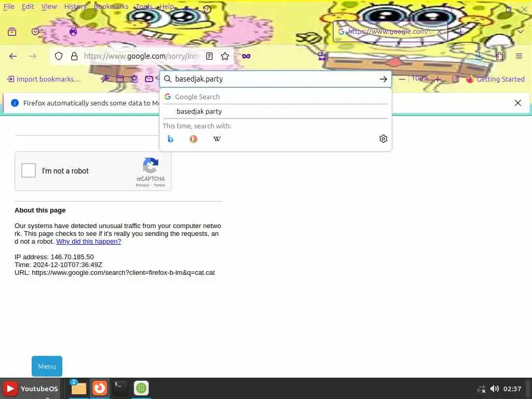Click the purple private mask icon
532x399 pixels.
[x=246, y=56]
